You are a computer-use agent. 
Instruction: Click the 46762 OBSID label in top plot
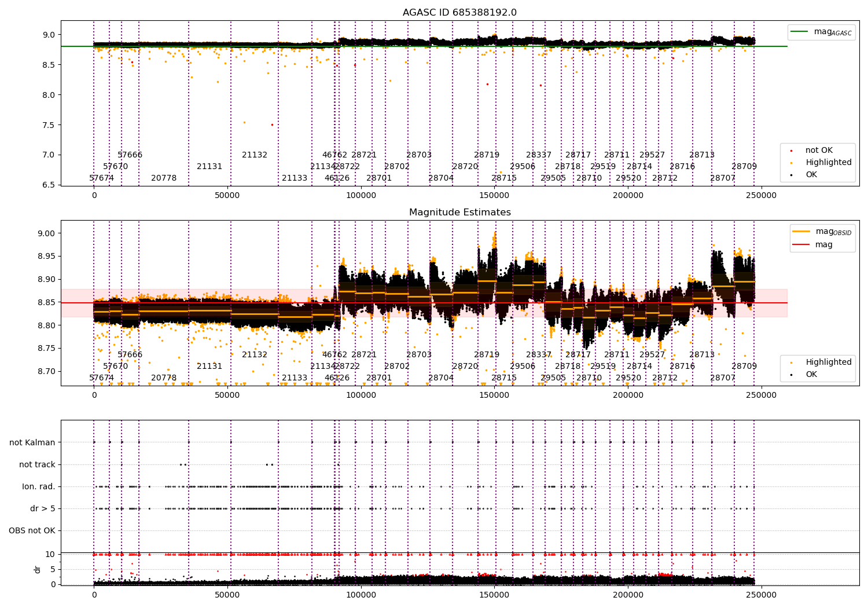pos(335,155)
